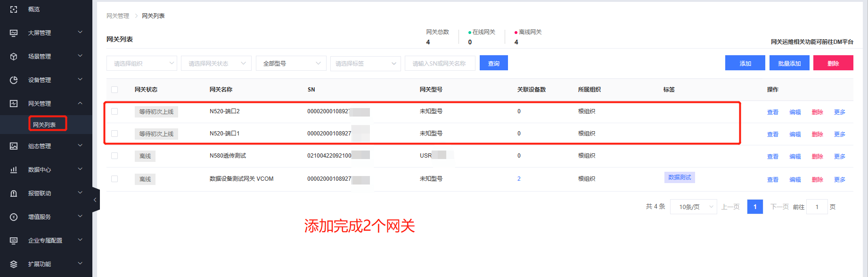Focus the SN或网关名称 search input field

coord(440,63)
